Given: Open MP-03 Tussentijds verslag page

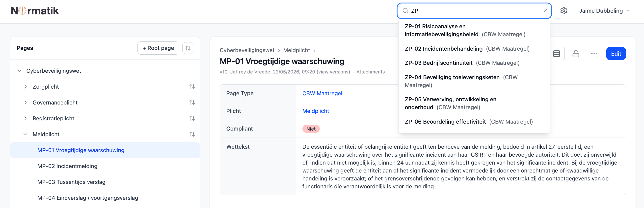Looking at the screenshot, I should click(71, 182).
